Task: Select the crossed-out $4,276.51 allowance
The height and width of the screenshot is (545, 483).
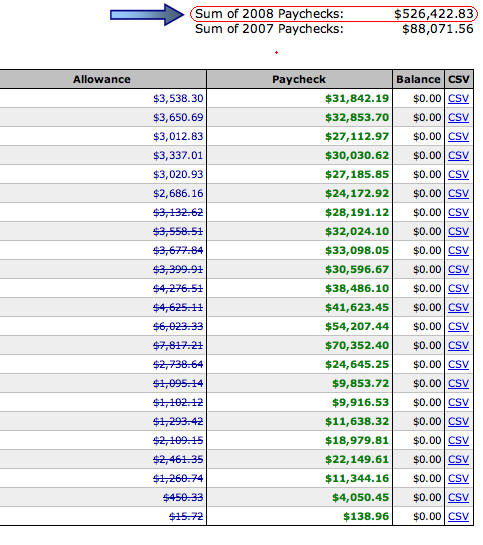Action: (178, 288)
